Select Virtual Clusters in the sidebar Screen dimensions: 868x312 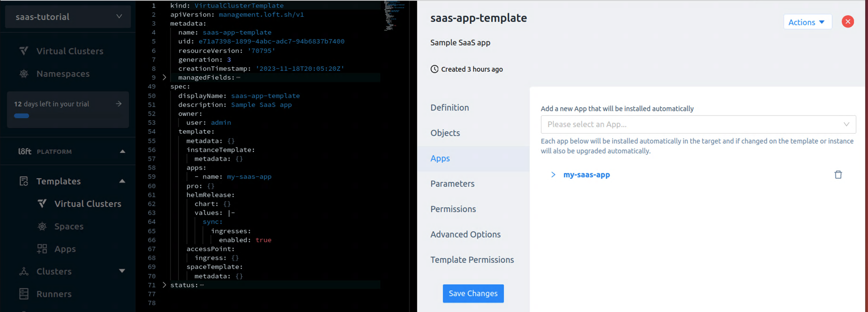(x=23, y=51)
